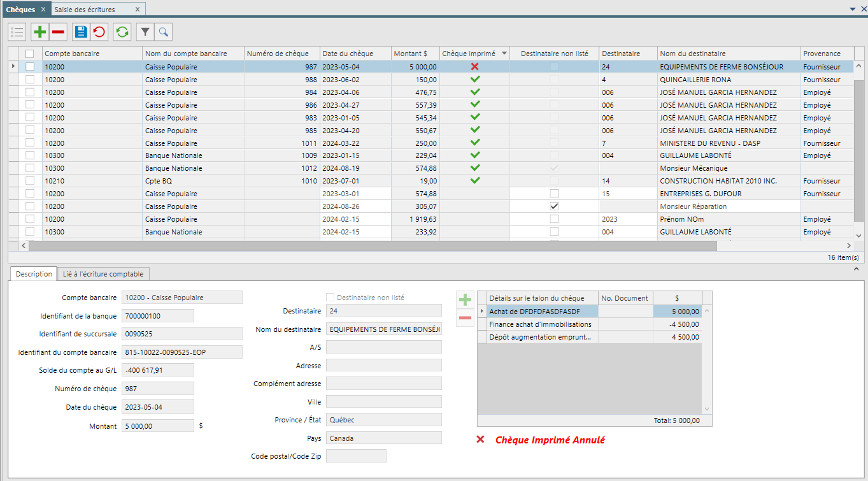Screen dimensions: 868x481
Task: Sort by Nom du destinataire column header
Action: click(x=729, y=54)
